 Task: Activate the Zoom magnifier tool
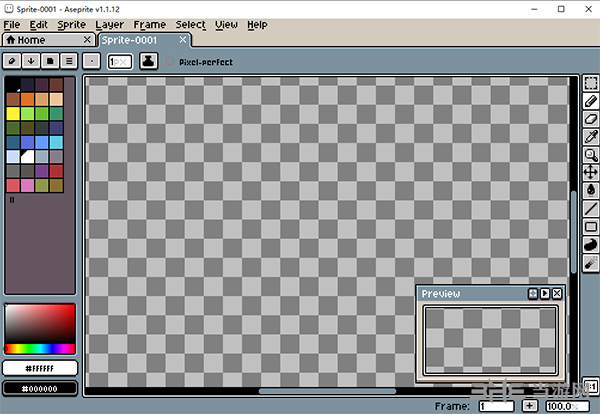click(x=591, y=155)
